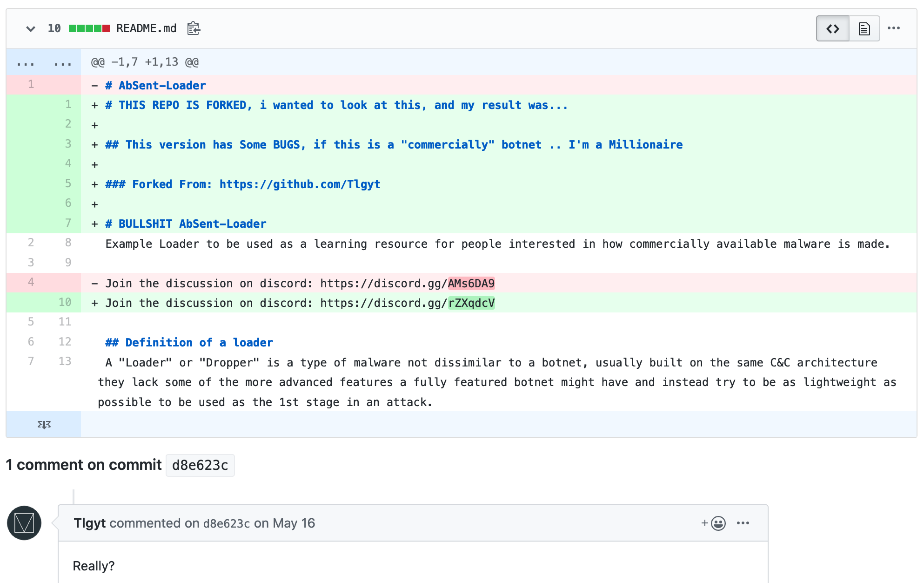
Task: Click removed line number 1
Action: coord(31,85)
